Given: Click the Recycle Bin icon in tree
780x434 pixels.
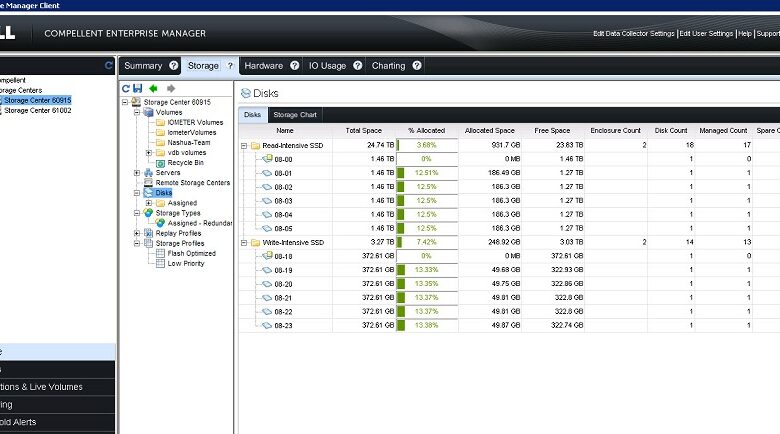Looking at the screenshot, I should [160, 163].
